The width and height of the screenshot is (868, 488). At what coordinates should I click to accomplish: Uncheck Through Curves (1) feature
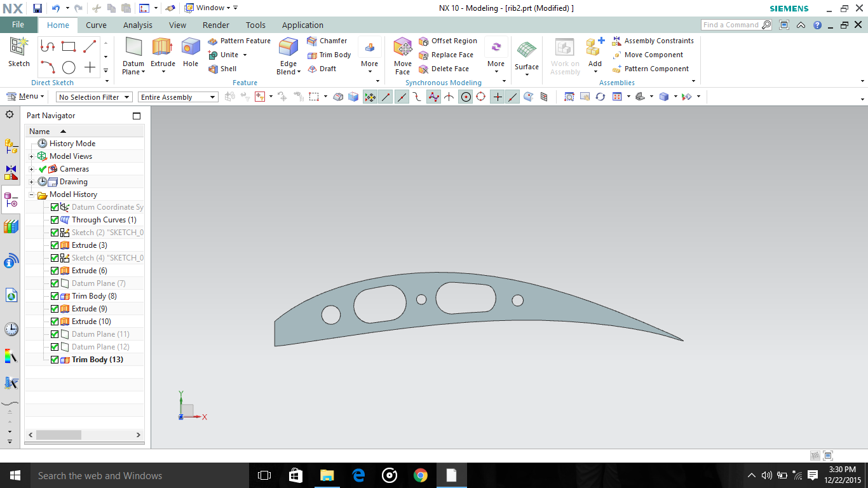[x=55, y=220]
